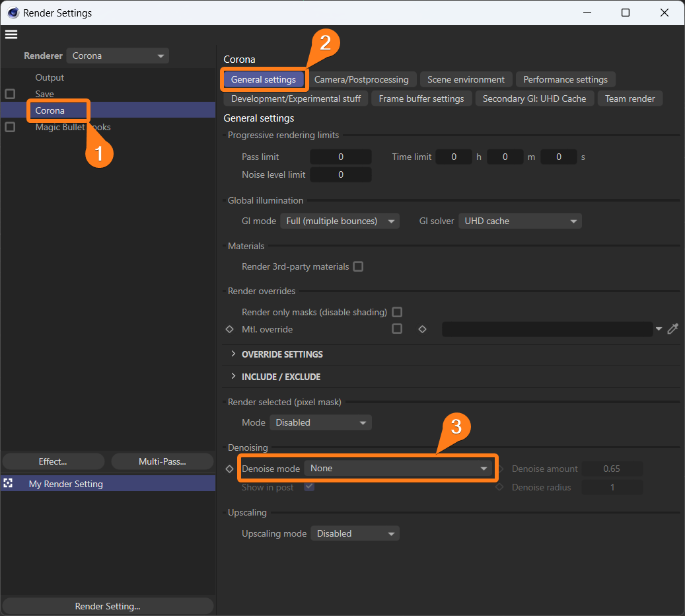The image size is (685, 616).
Task: Open the Performance settings tab
Action: (x=565, y=79)
